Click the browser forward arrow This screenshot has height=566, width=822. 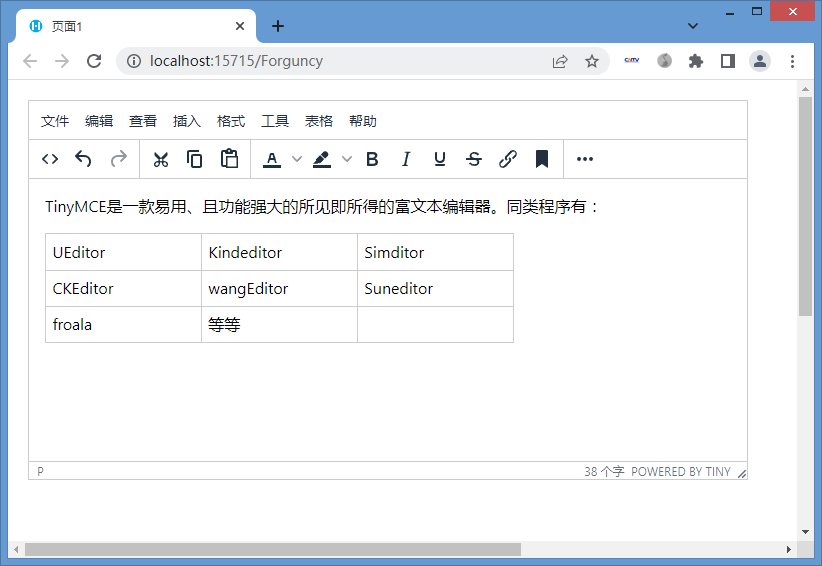coord(62,61)
